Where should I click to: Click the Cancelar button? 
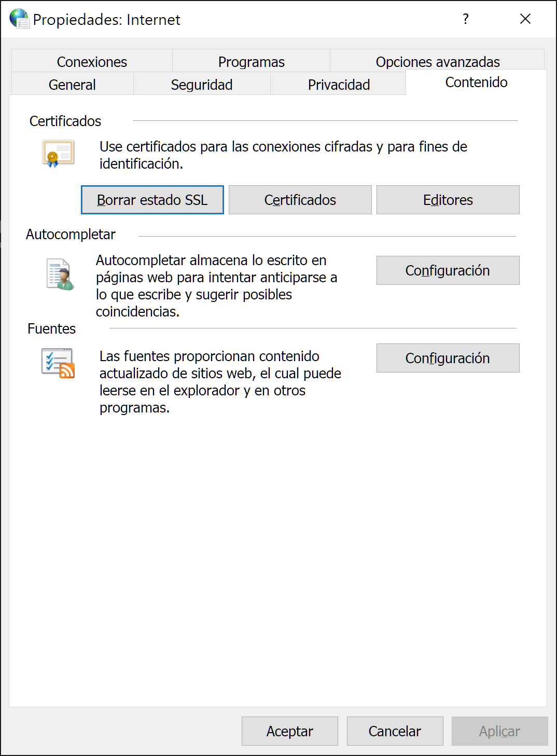click(395, 731)
